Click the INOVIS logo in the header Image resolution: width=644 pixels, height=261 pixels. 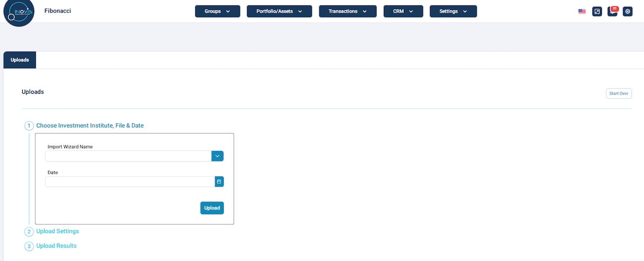[x=19, y=12]
